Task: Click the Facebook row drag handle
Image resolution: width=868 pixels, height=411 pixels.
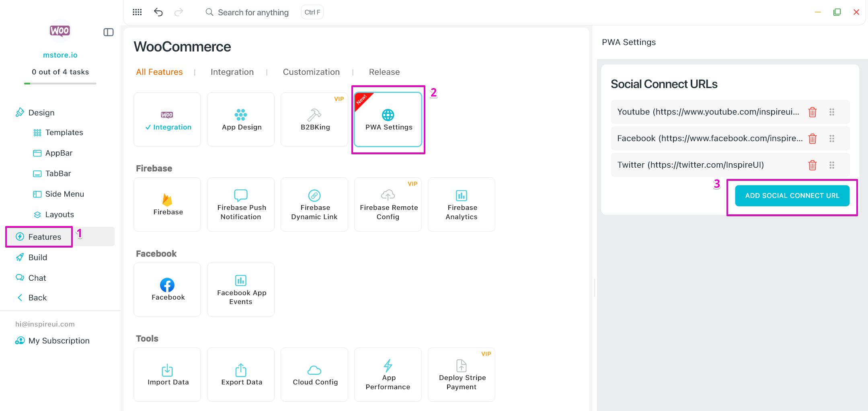Action: (831, 139)
